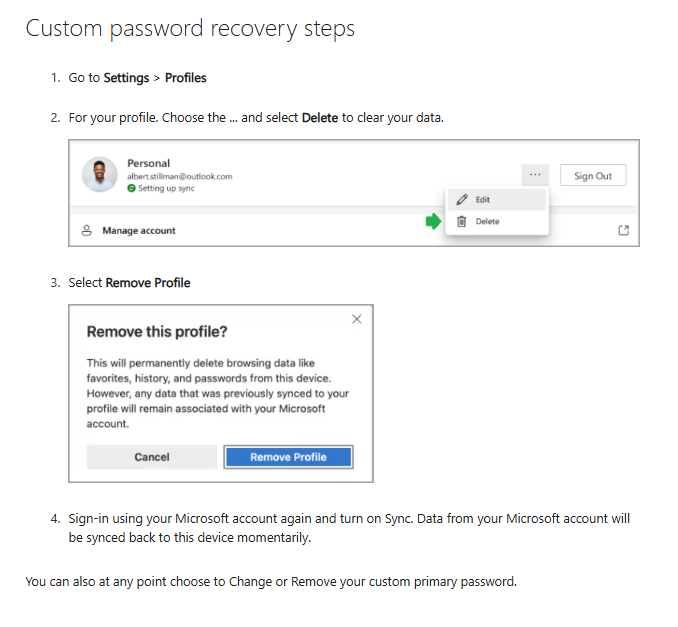The height and width of the screenshot is (627, 678).
Task: Confirm with the blue Remove Profile button
Action: pos(288,457)
